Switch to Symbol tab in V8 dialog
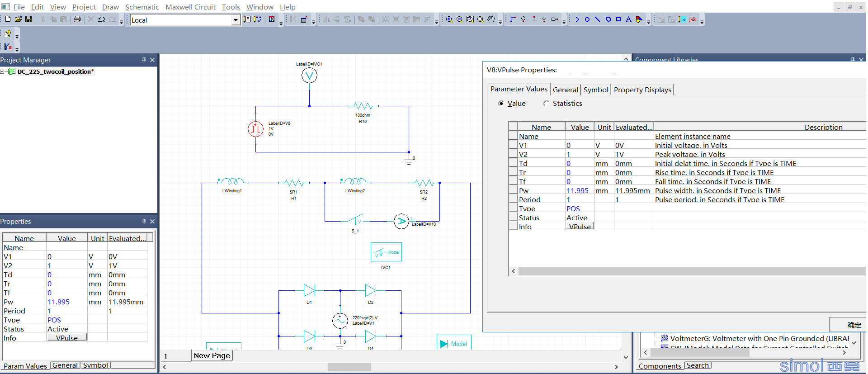 click(x=596, y=90)
